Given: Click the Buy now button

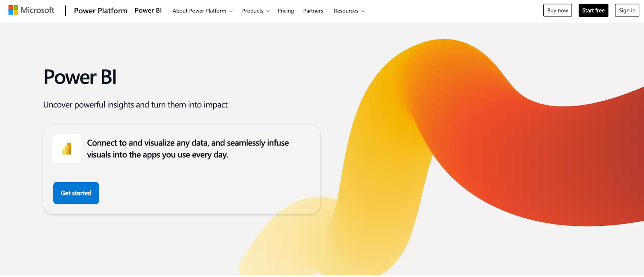Looking at the screenshot, I should coord(557,10).
